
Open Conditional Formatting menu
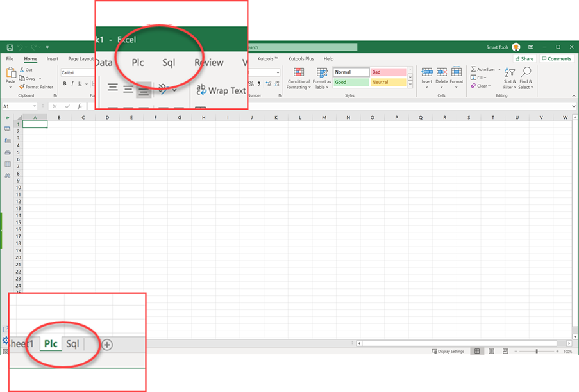[x=298, y=78]
